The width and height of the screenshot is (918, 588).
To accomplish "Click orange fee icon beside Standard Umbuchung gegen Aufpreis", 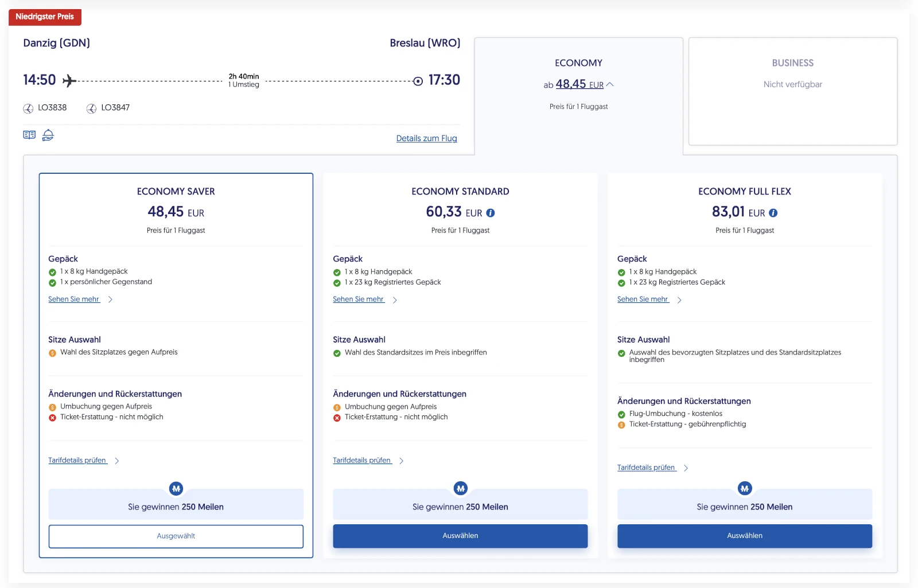I will 337,408.
